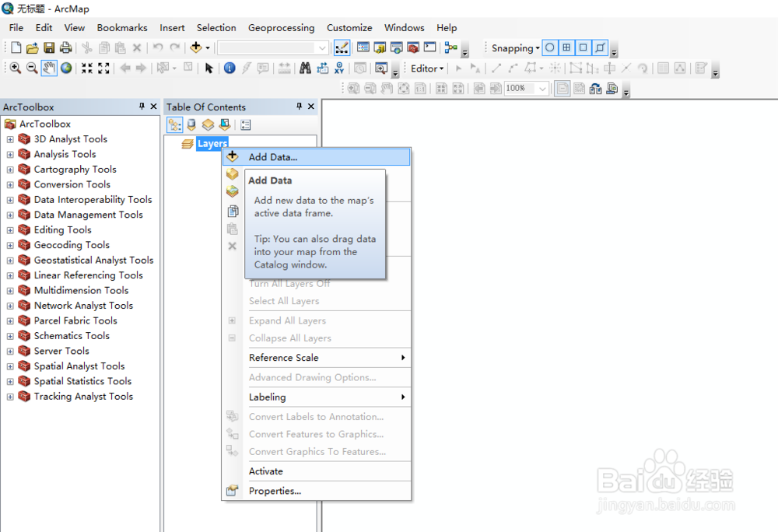778x532 pixels.
Task: Expand the Data Management Tools toolbox
Action: click(10, 215)
